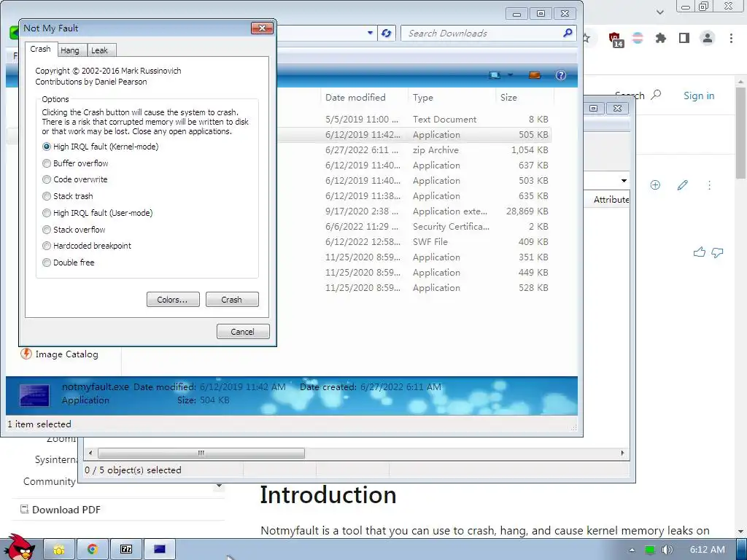The image size is (747, 560).
Task: Select the Application extension 28,869 KB row
Action: click(x=414, y=211)
